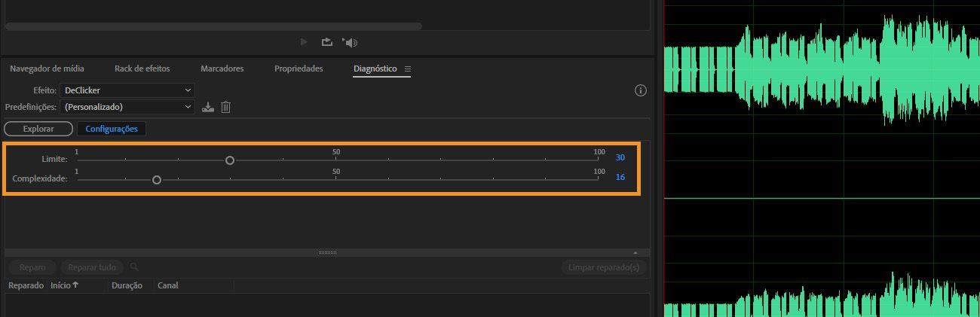Switch to the Navegador de mídia tab
Screen dimensions: 980x317
(47, 69)
